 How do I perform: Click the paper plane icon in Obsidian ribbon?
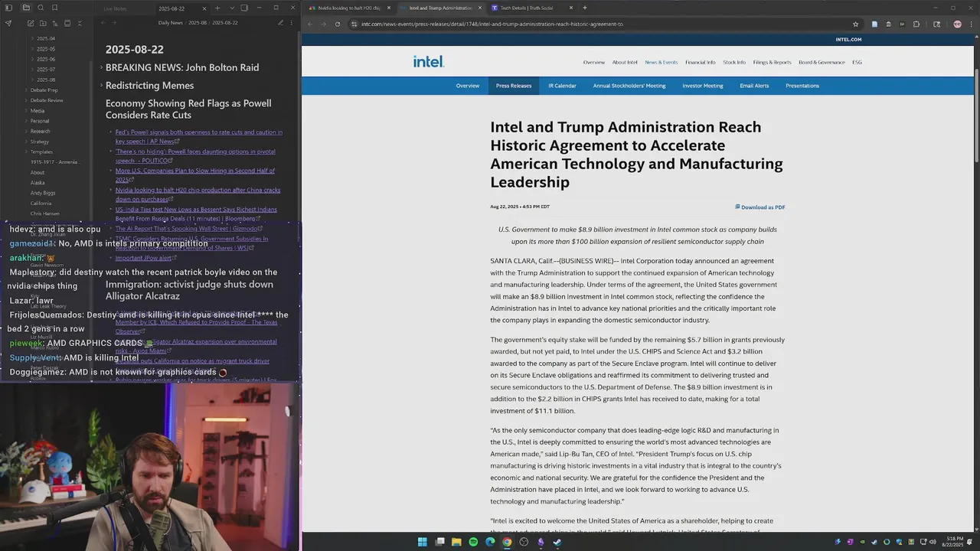coord(8,23)
